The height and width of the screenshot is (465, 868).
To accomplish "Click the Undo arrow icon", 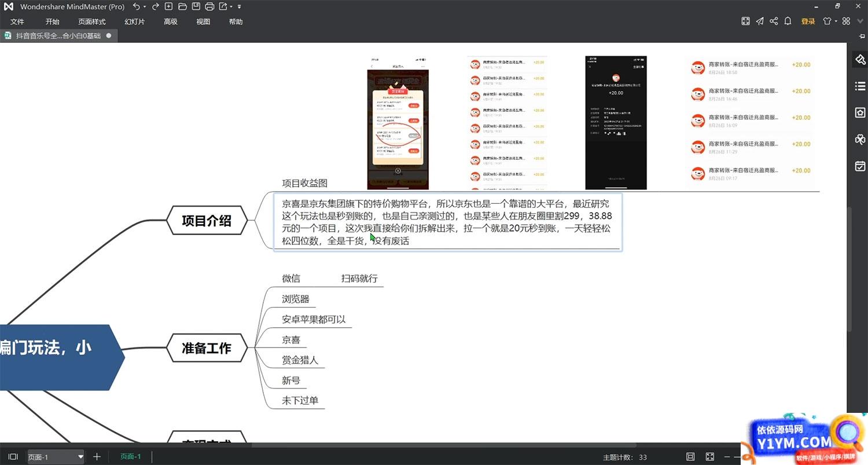I will coord(136,6).
